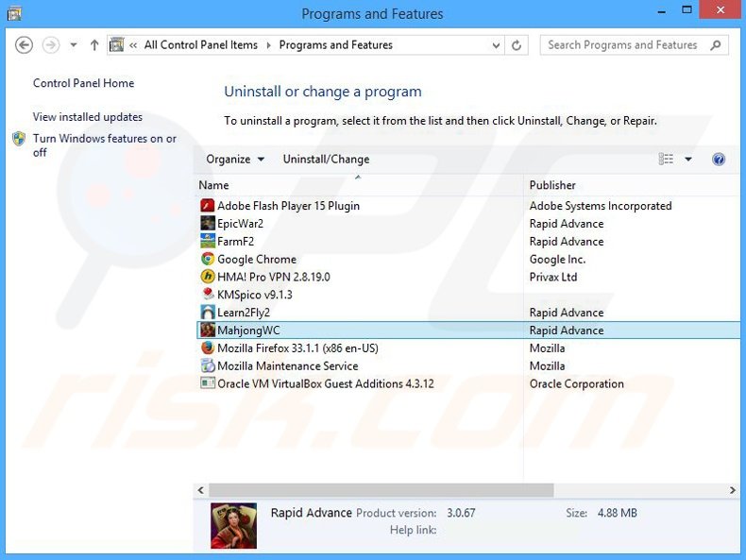Click Privax Ltd publisher cell
Image resolution: width=746 pixels, height=560 pixels.
[553, 277]
